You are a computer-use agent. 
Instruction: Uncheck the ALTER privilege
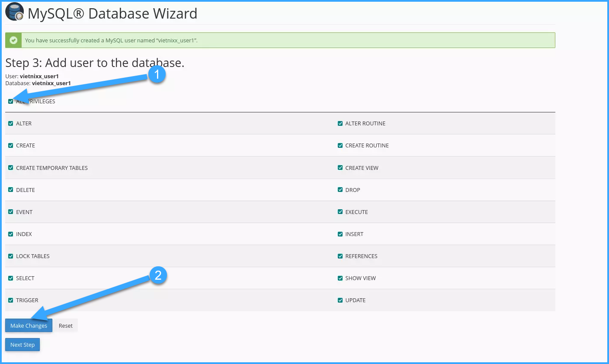11,124
